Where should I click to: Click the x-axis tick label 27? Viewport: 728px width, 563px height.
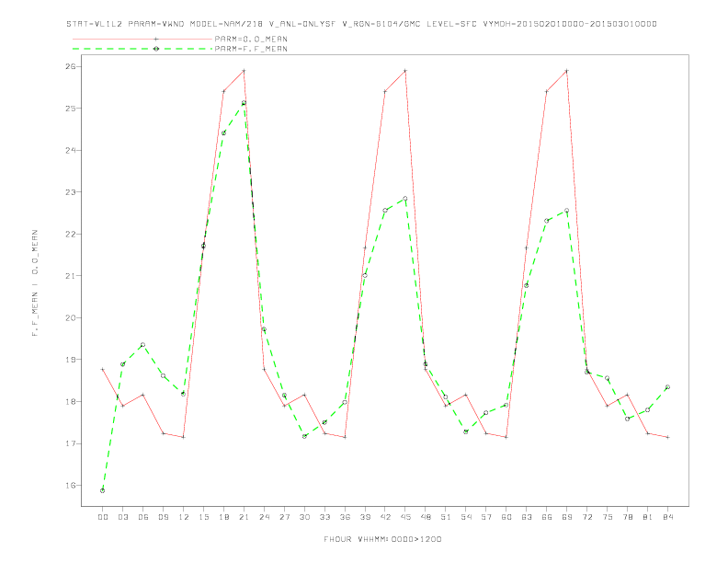[284, 517]
